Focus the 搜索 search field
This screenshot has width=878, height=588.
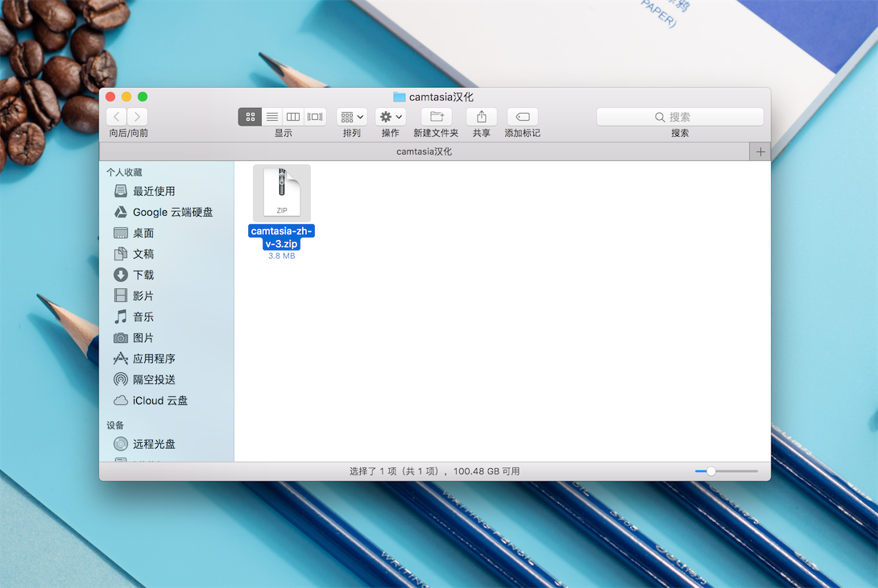[x=680, y=117]
